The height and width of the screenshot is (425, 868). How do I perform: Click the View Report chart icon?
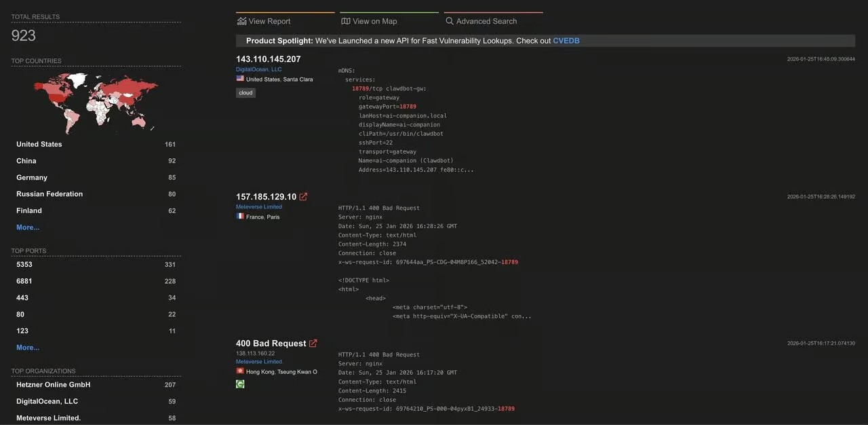(x=241, y=21)
